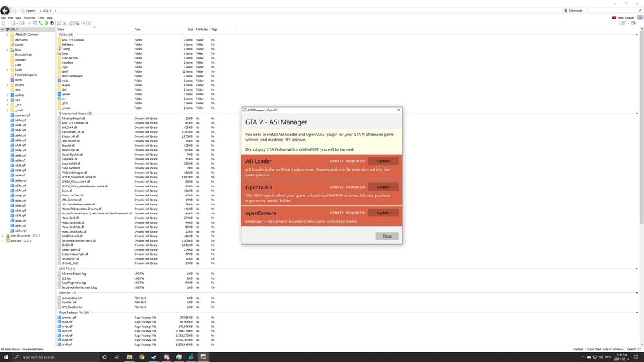Expand AppData - GTA V node
Image resolution: width=644 pixels, height=362 pixels.
tap(3, 241)
